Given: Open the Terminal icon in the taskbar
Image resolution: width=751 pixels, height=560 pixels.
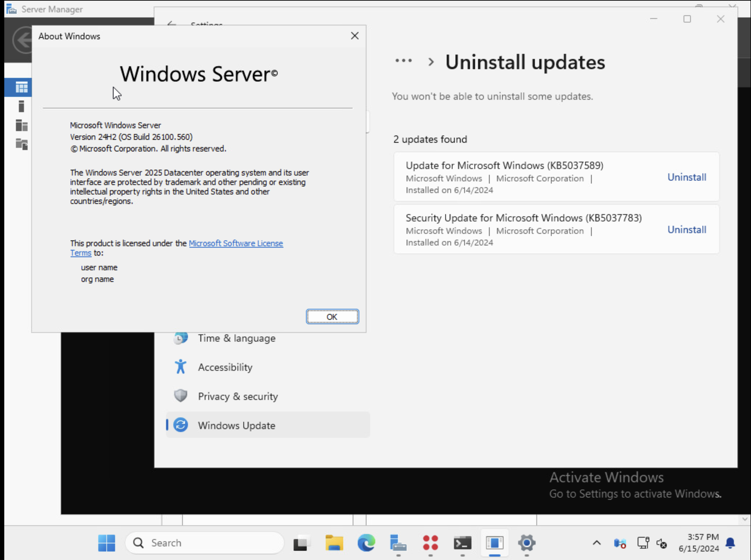Looking at the screenshot, I should [462, 543].
